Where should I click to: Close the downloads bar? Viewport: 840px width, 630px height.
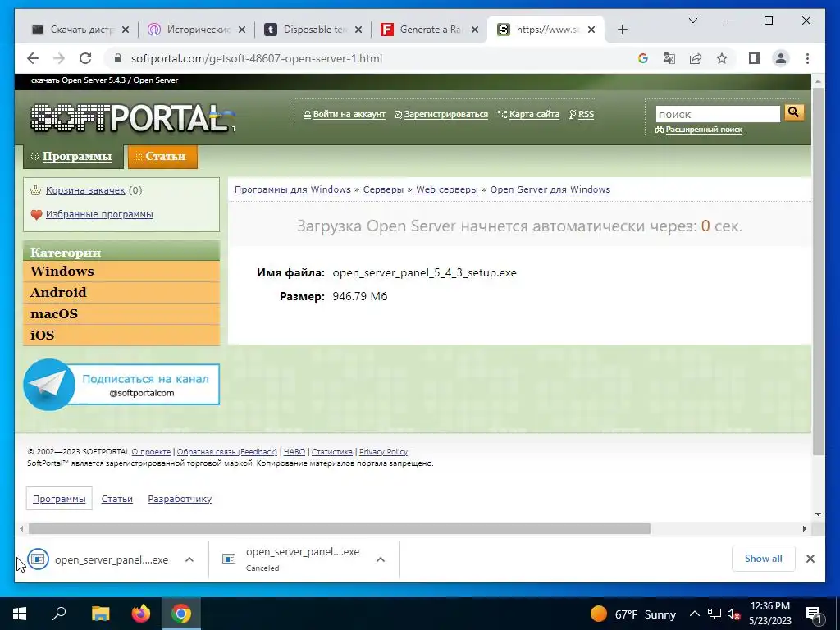tap(810, 559)
